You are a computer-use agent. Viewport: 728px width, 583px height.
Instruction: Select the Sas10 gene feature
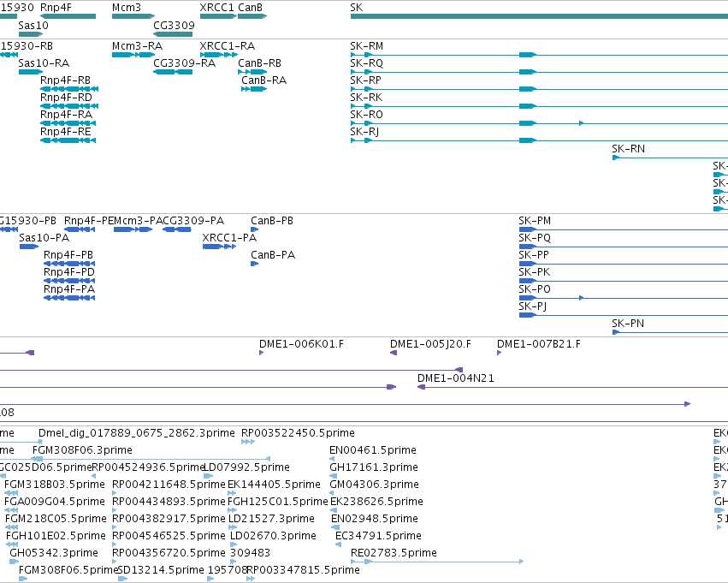click(31, 34)
